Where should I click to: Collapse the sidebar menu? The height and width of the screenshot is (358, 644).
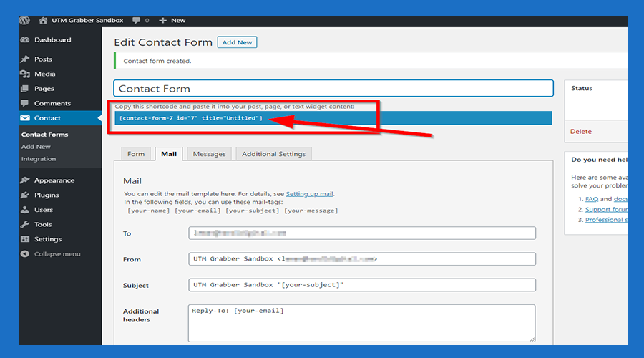[57, 254]
